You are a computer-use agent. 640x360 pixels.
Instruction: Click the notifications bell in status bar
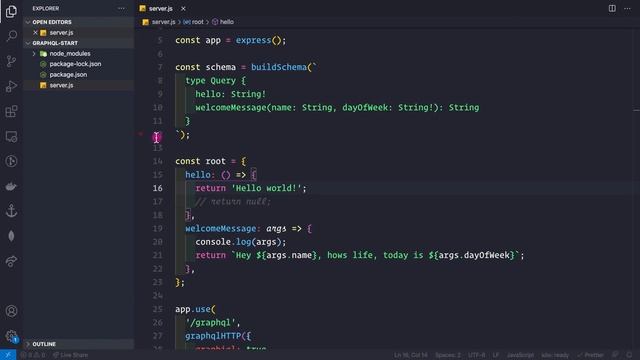pyautogui.click(x=629, y=355)
